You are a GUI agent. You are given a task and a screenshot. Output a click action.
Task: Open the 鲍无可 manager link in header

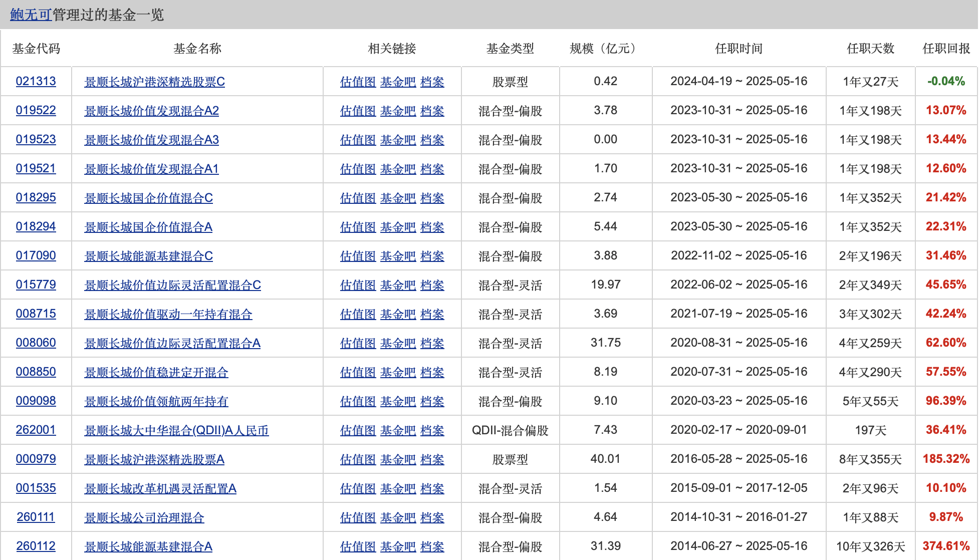pos(31,15)
